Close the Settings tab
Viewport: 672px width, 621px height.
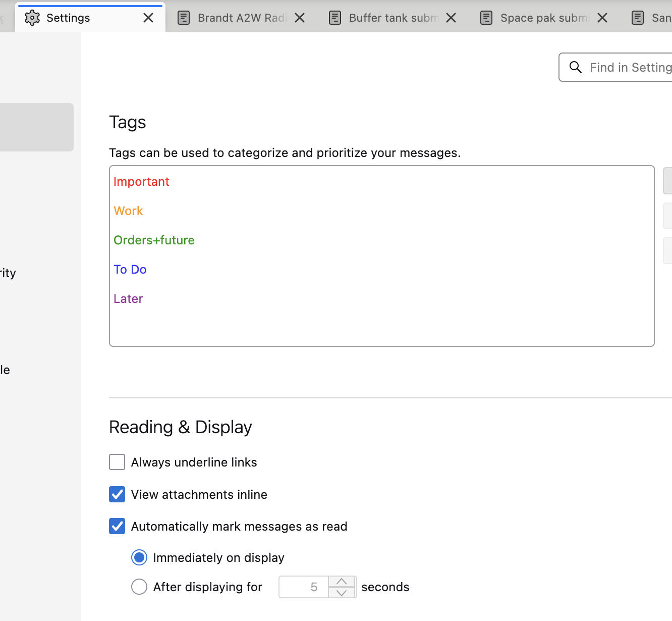[148, 18]
